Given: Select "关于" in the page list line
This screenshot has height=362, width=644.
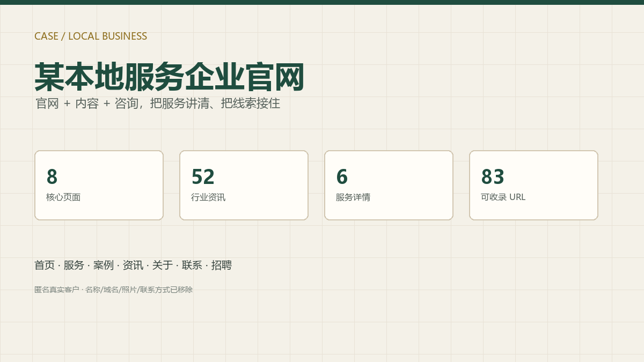Looking at the screenshot, I should [x=163, y=265].
